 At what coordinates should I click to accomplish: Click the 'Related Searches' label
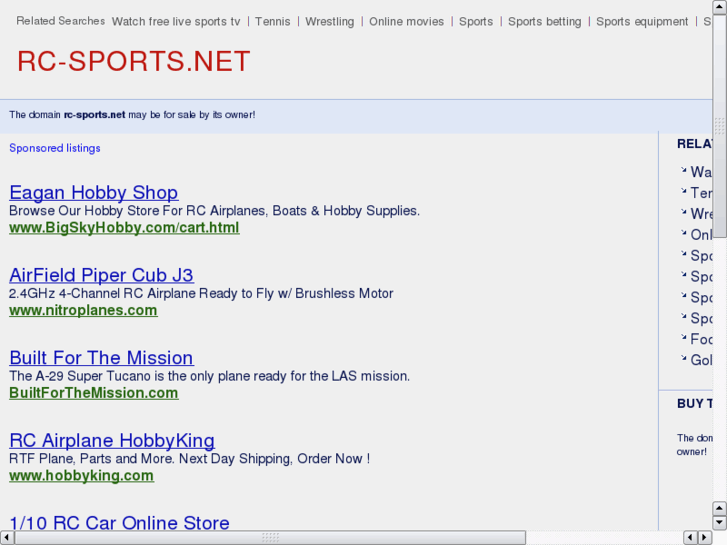point(61,21)
